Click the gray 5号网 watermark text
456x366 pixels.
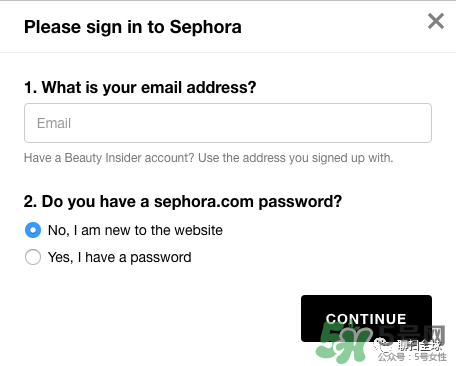[x=413, y=334]
